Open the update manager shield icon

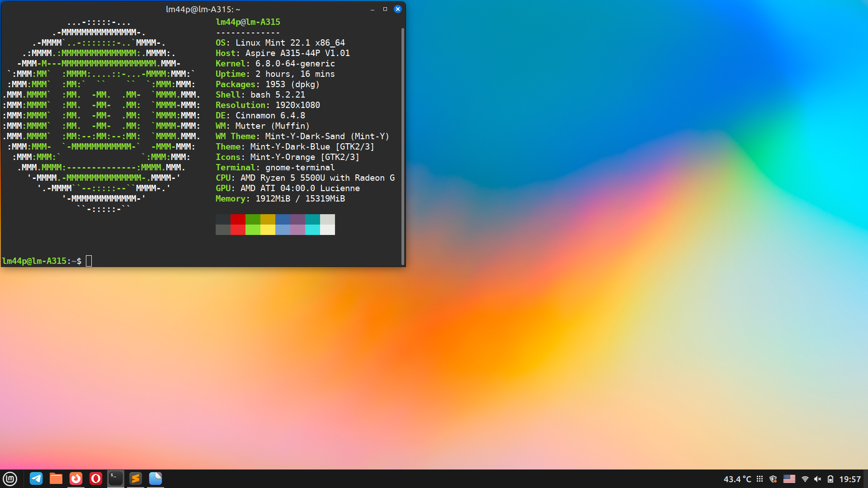pyautogui.click(x=773, y=479)
